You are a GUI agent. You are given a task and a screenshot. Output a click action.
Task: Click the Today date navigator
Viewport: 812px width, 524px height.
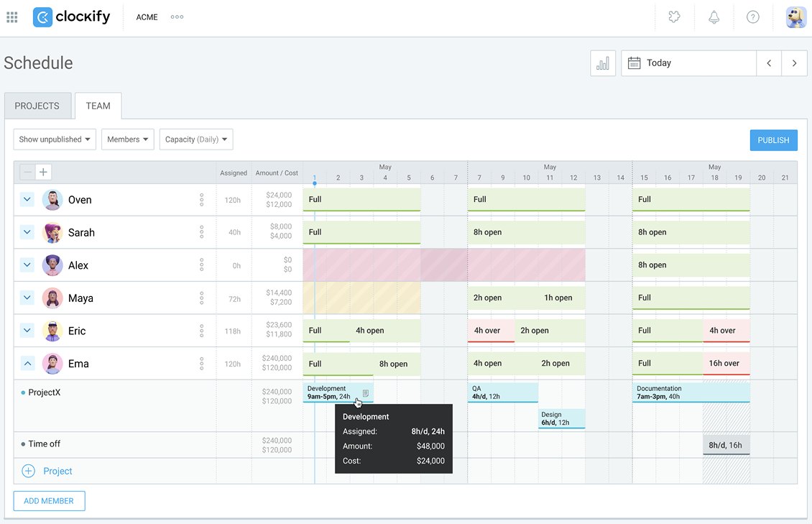click(x=658, y=63)
